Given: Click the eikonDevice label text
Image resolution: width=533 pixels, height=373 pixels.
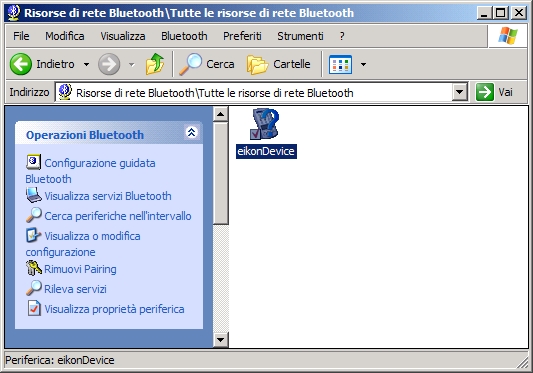Looking at the screenshot, I should [x=266, y=151].
